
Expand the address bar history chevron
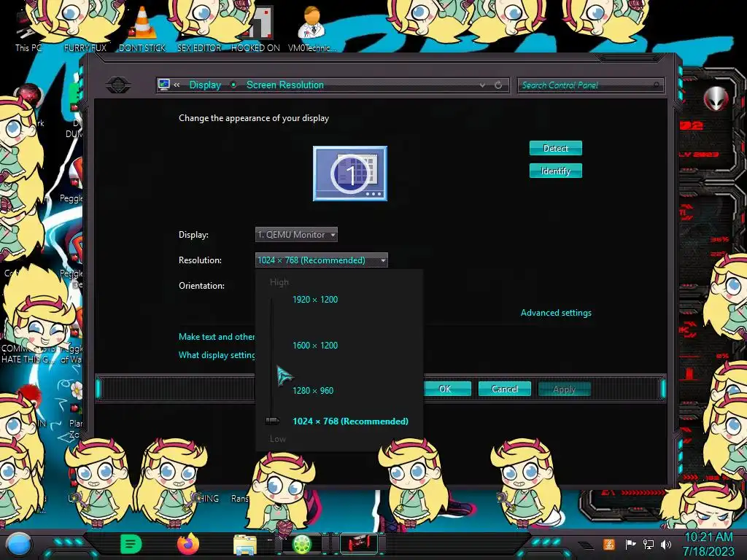(x=482, y=85)
